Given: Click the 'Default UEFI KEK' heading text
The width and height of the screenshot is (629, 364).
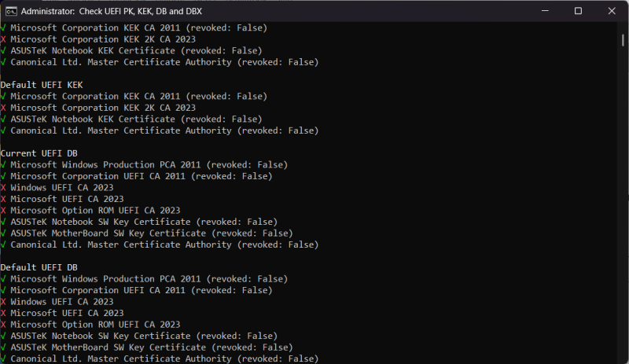Looking at the screenshot, I should 42,85.
